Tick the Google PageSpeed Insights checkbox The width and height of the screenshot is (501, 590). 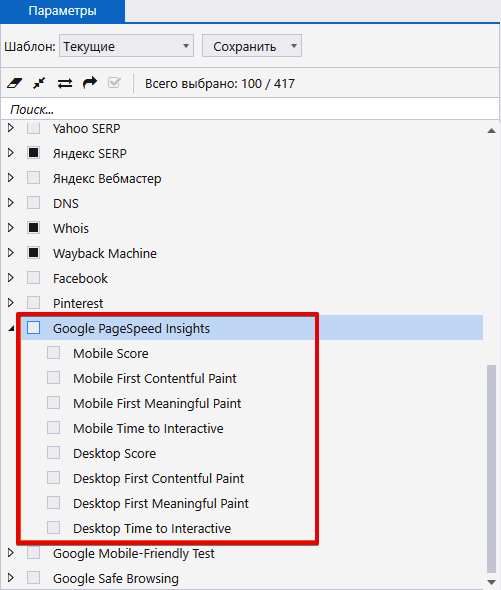[34, 328]
